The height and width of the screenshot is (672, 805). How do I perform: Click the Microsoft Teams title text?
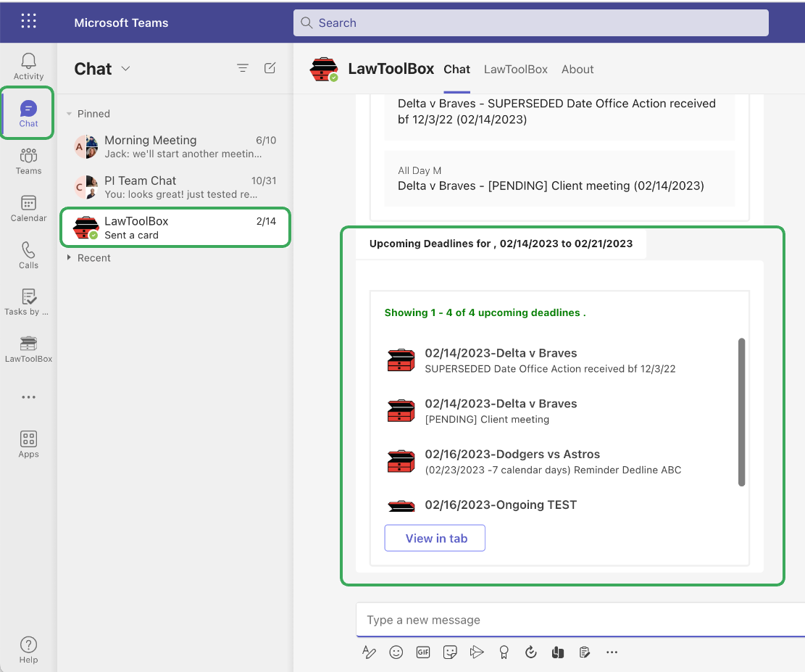pyautogui.click(x=121, y=22)
